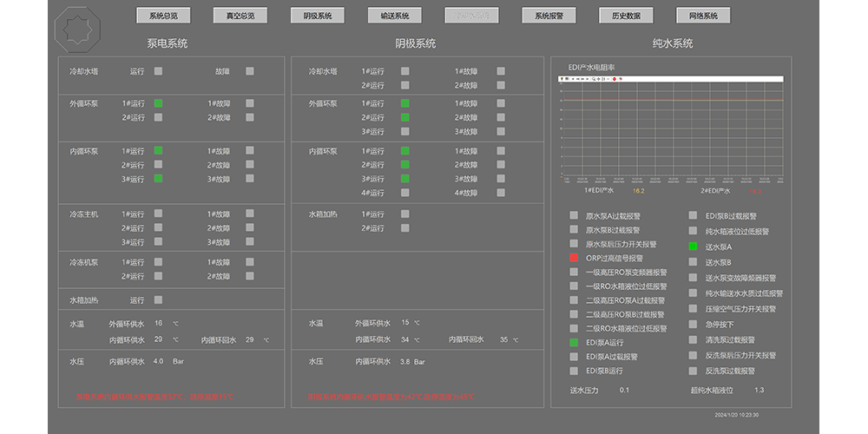
Task: Click the octagonal star logo icon
Action: [x=77, y=30]
